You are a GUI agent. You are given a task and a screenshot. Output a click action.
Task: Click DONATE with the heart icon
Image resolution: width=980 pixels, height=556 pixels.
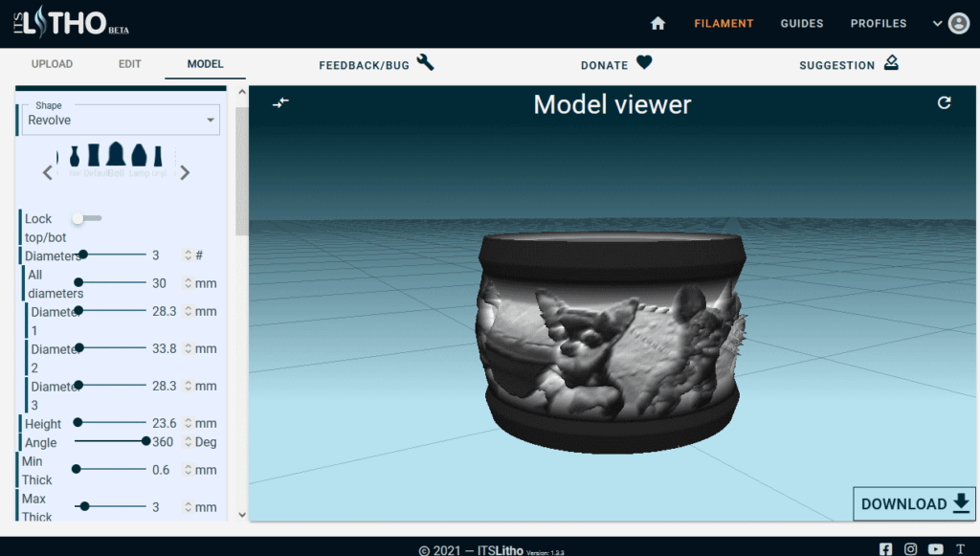616,64
